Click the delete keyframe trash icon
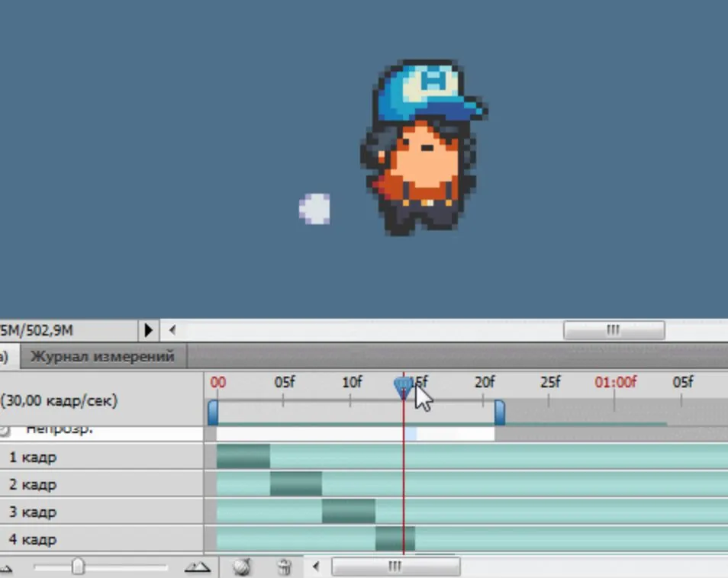Viewport: 728px width, 578px height. (x=284, y=567)
